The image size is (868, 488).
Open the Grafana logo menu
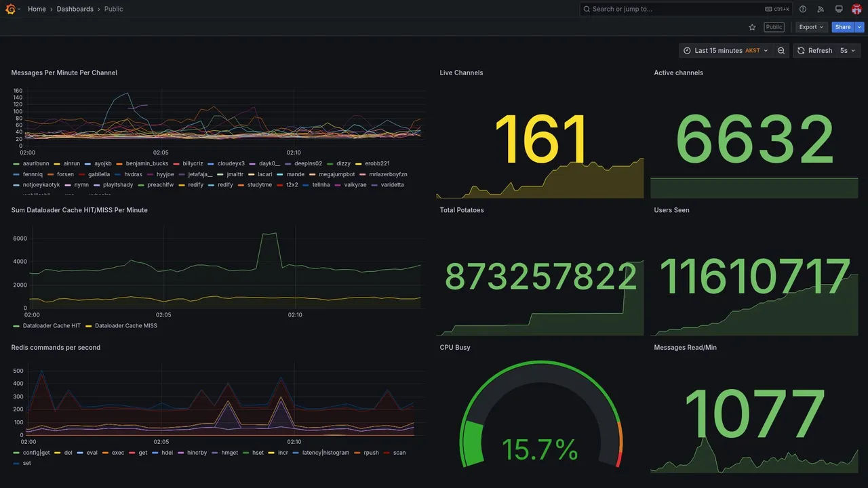[10, 9]
